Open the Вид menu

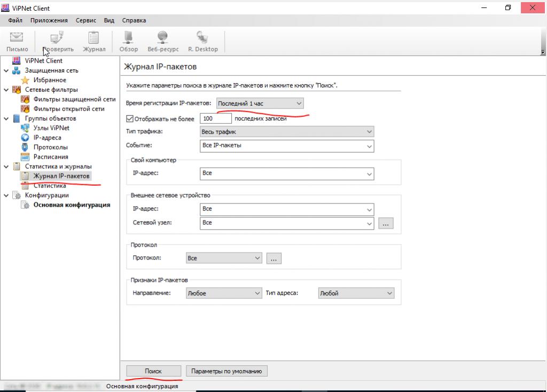pos(109,20)
